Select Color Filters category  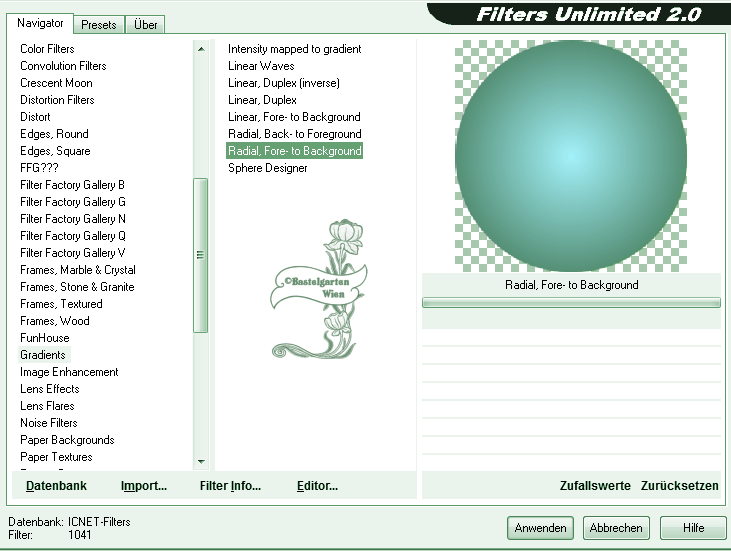(x=47, y=49)
